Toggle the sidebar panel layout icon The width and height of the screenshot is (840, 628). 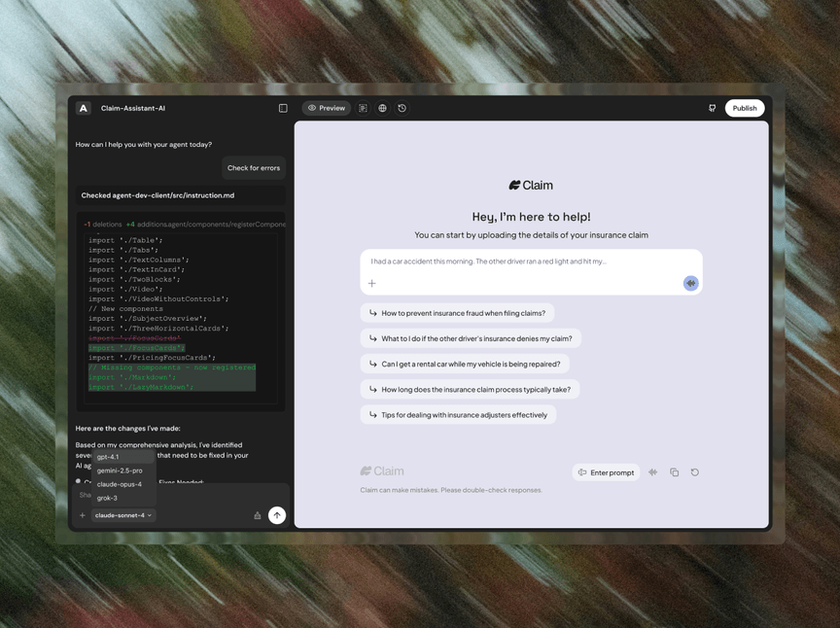point(283,108)
